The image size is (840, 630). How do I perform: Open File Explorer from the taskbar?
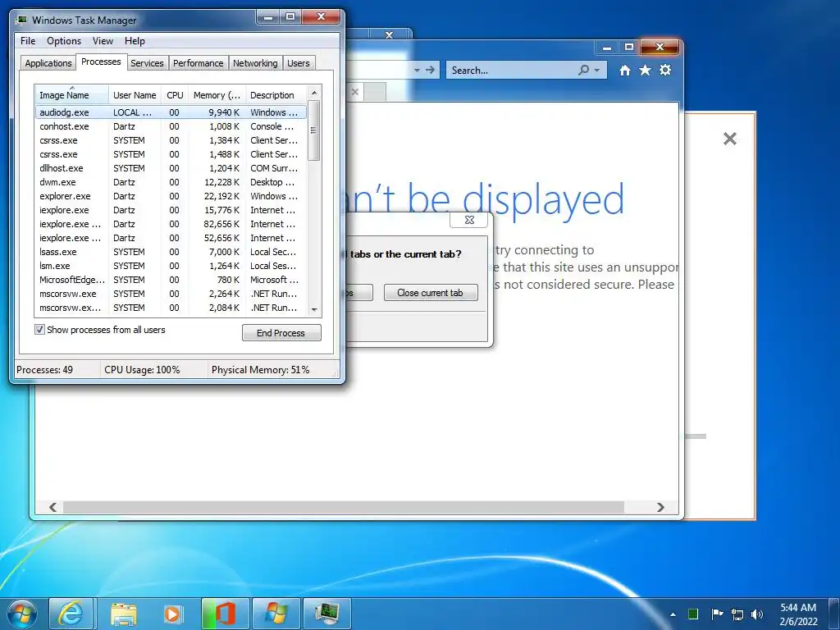tap(123, 614)
